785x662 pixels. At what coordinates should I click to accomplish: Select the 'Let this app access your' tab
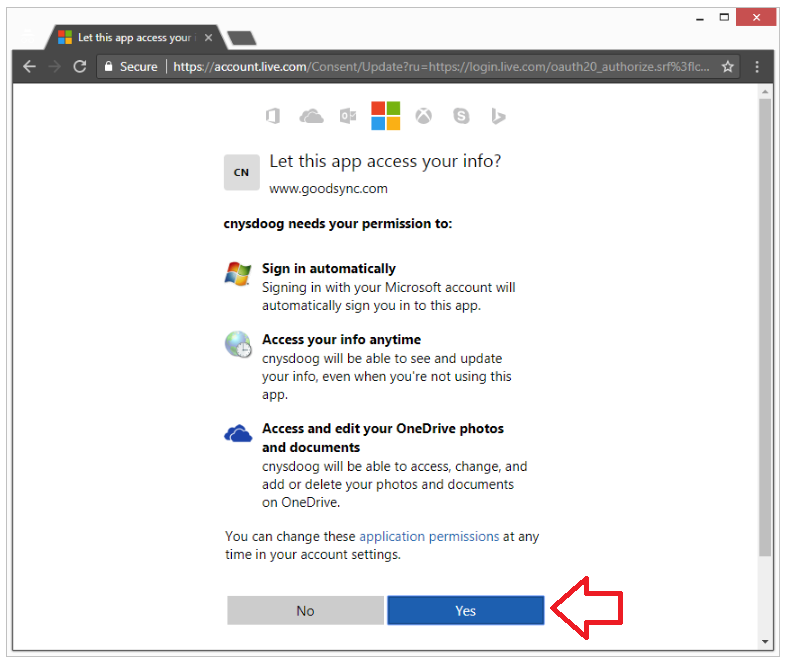coord(130,38)
